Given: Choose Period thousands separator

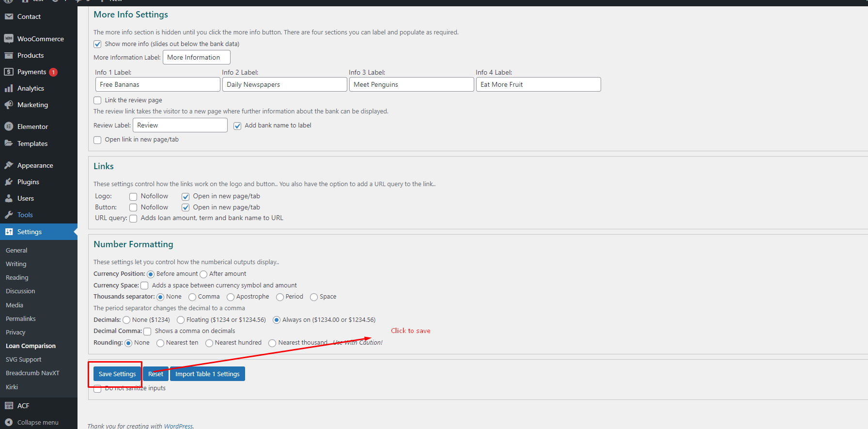Looking at the screenshot, I should coord(280,297).
